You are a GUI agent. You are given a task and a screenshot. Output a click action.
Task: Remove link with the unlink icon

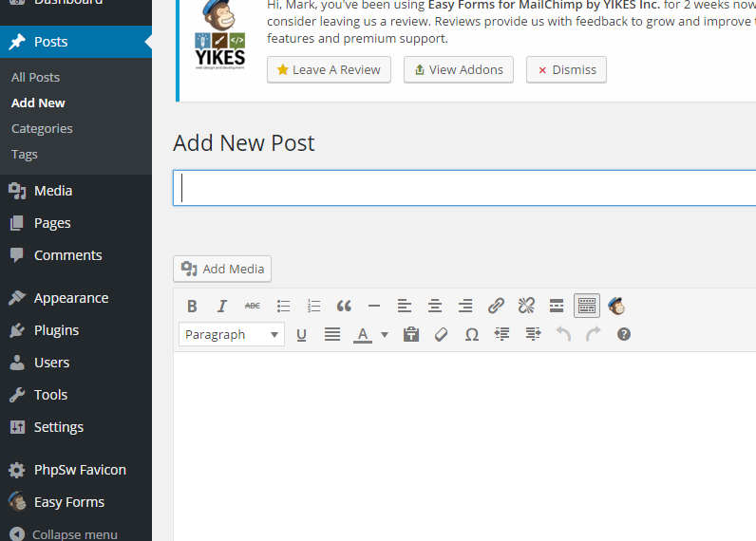tap(526, 306)
